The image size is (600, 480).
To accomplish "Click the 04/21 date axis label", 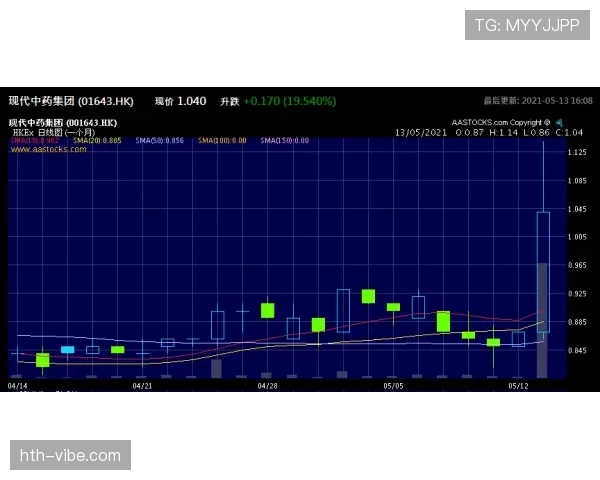I will pos(142,385).
